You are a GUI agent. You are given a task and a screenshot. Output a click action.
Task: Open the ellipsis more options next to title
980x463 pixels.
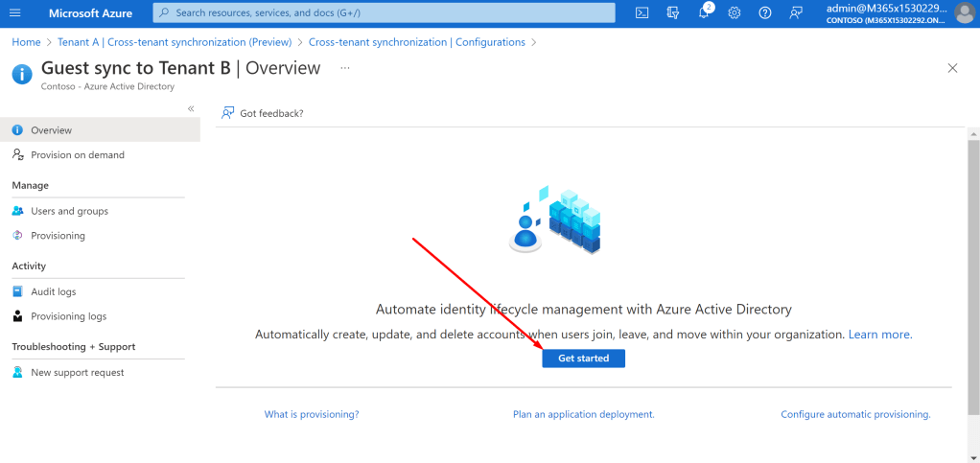point(345,68)
